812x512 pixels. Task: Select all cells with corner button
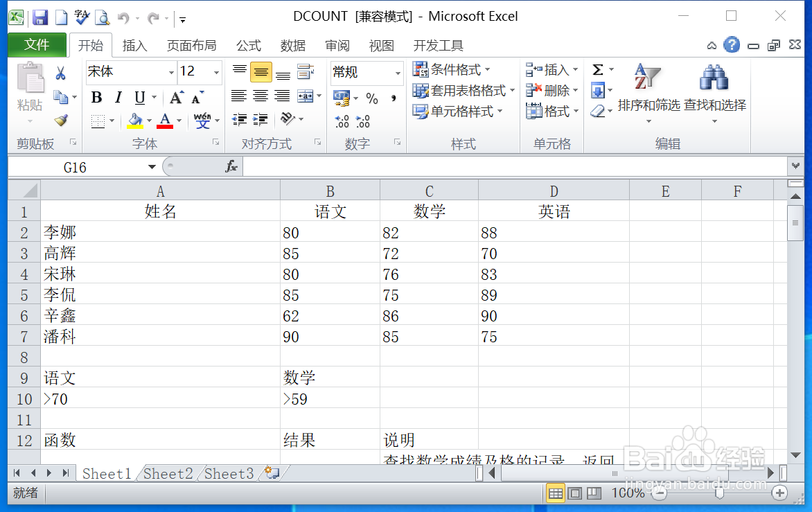point(24,190)
